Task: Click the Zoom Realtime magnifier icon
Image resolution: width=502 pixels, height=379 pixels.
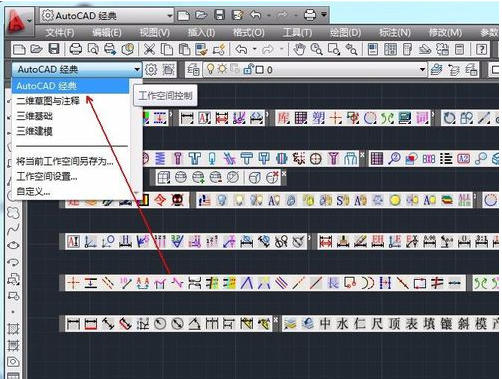Action: click(316, 50)
